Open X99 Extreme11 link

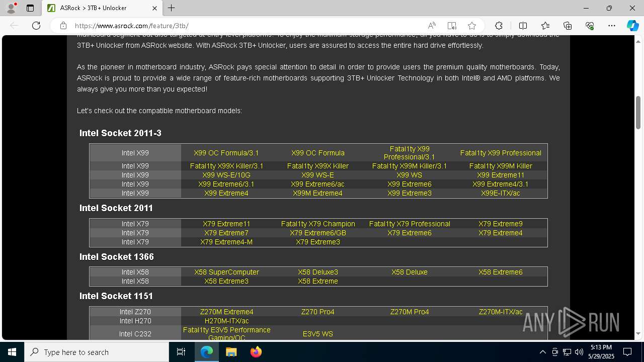tap(501, 175)
